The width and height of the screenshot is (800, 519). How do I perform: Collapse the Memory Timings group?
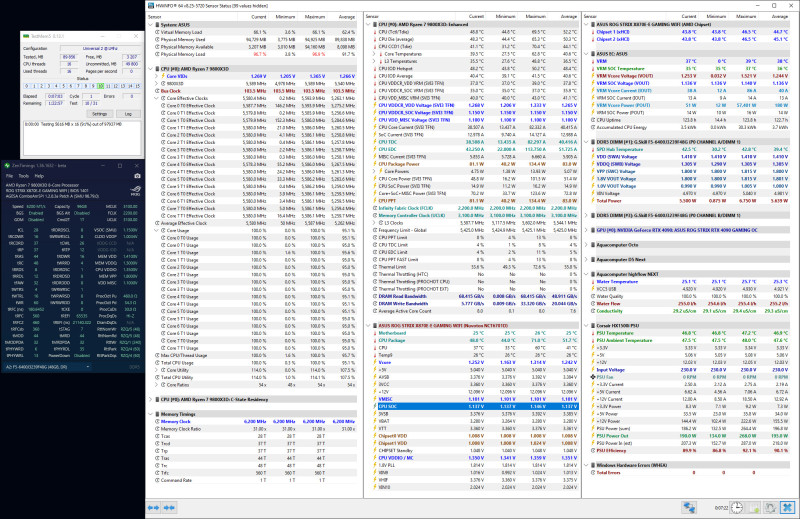click(150, 414)
